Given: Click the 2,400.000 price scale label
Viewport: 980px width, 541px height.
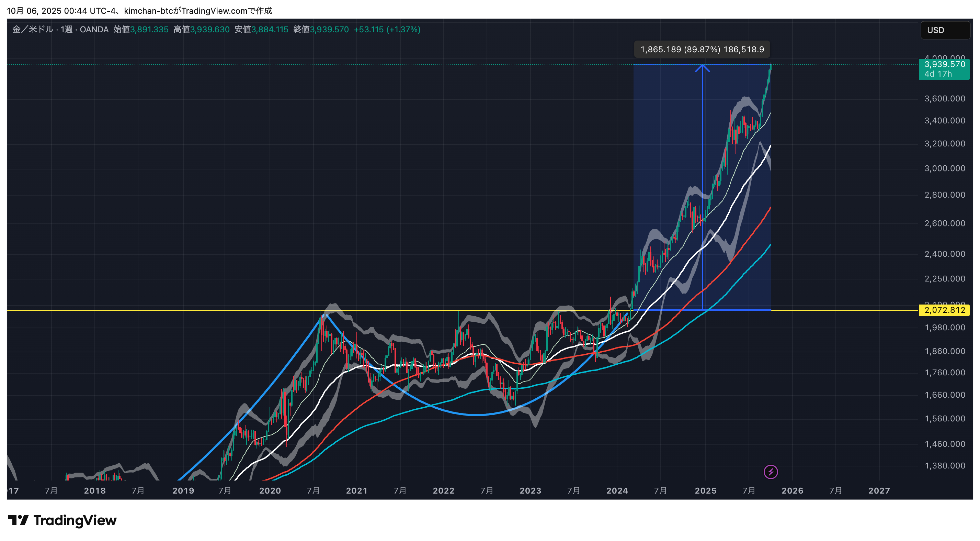Looking at the screenshot, I should tap(944, 254).
